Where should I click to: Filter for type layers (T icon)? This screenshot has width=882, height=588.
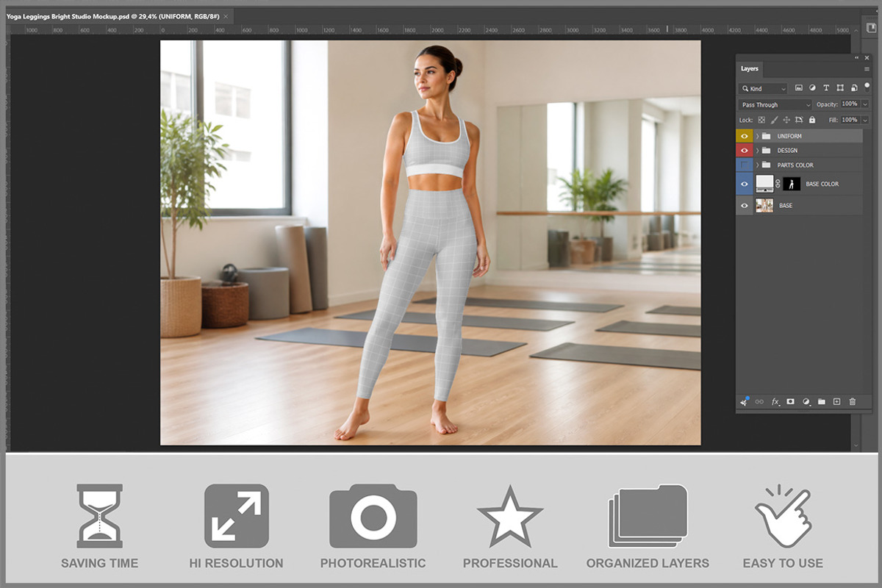(x=826, y=88)
